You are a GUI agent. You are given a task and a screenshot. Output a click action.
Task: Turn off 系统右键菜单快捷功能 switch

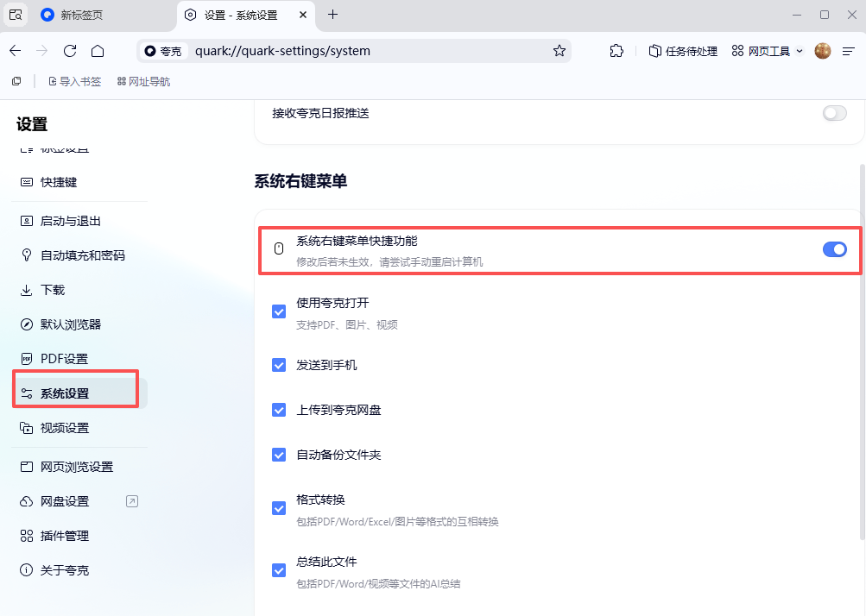point(834,249)
